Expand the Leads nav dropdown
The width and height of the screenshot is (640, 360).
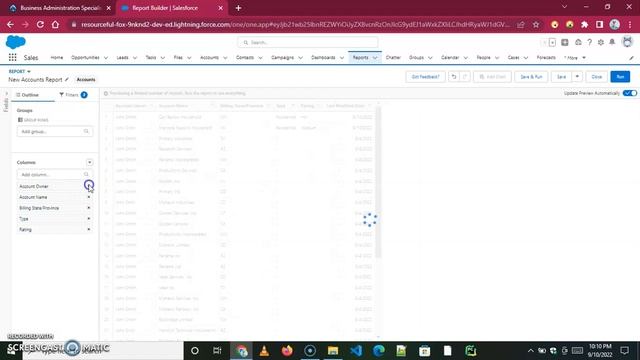coord(135,58)
